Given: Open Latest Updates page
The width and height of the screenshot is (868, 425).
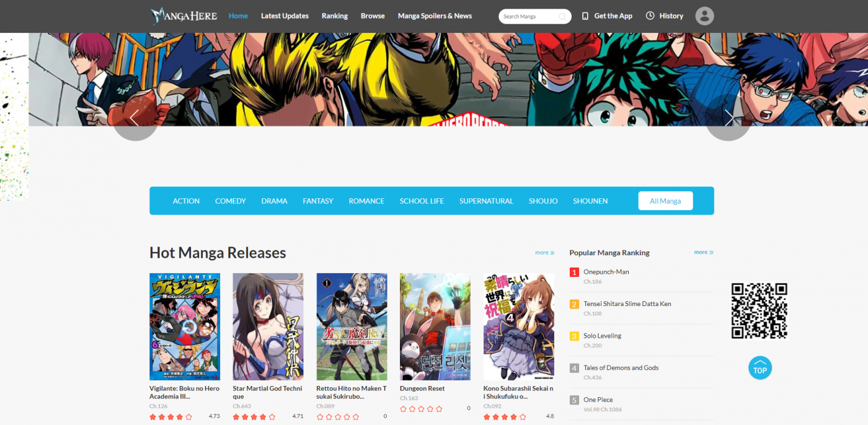Looking at the screenshot, I should 285,16.
